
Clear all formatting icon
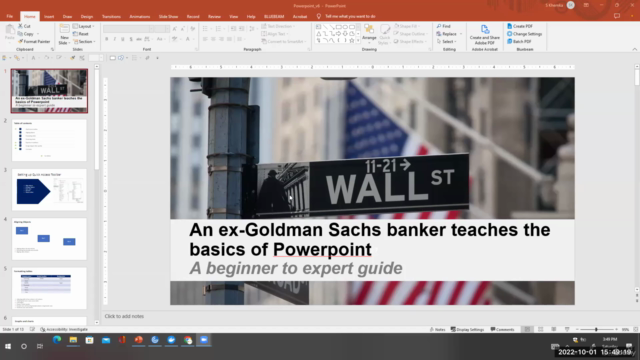[193, 29]
